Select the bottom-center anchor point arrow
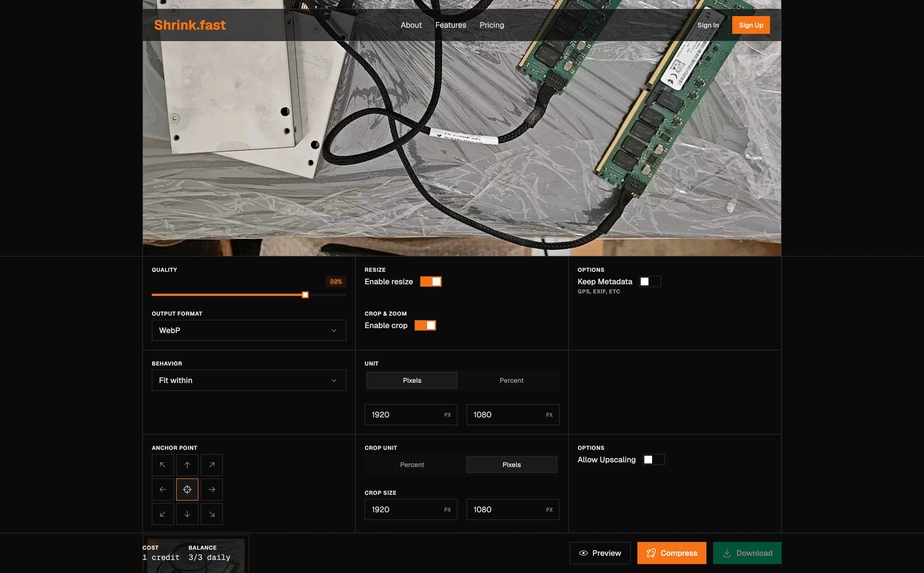924x573 pixels. pyautogui.click(x=187, y=514)
